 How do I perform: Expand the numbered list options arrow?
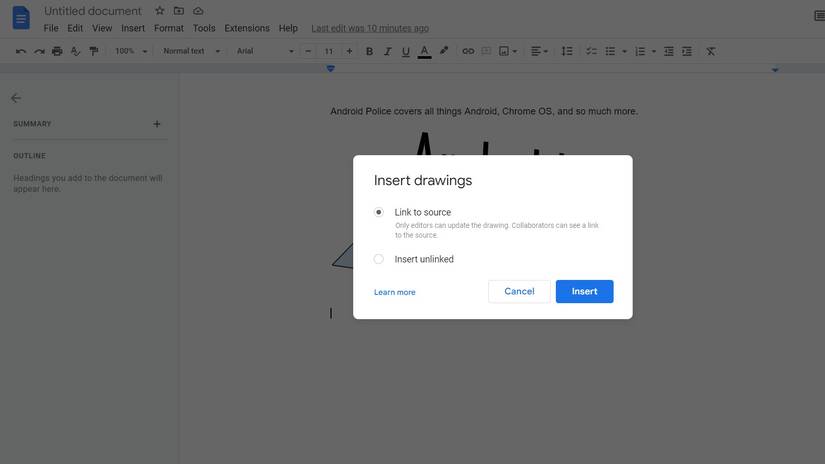[654, 51]
